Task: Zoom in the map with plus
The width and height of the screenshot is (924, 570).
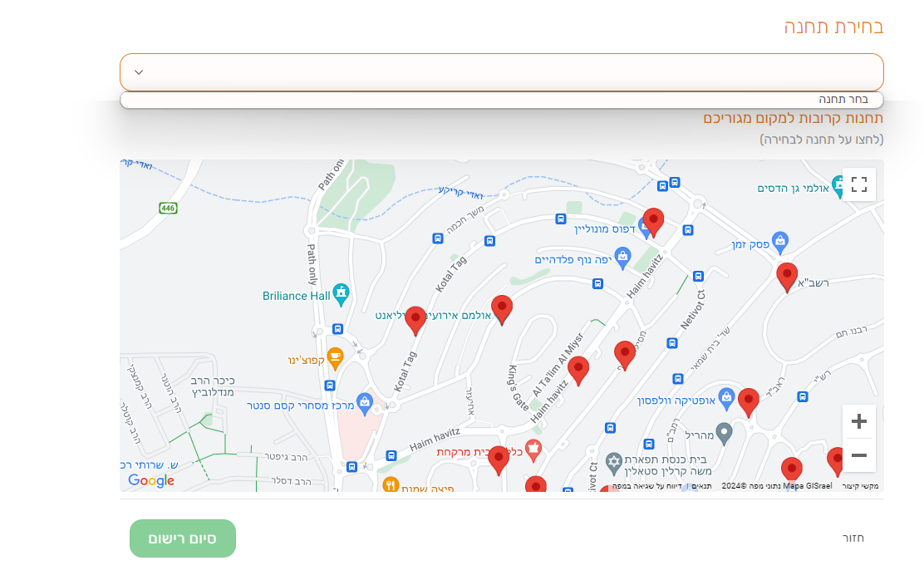Action: [858, 421]
